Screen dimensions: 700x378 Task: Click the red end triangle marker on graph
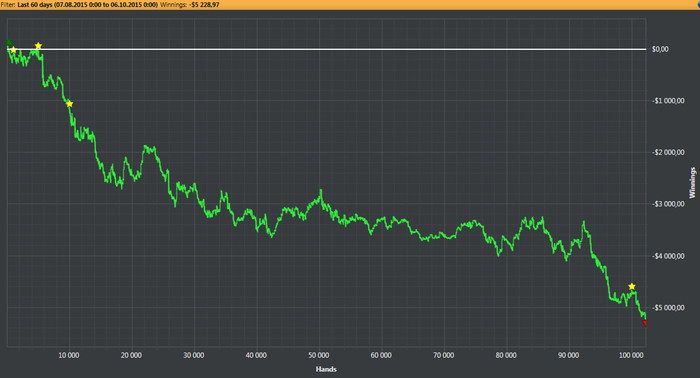click(x=644, y=323)
